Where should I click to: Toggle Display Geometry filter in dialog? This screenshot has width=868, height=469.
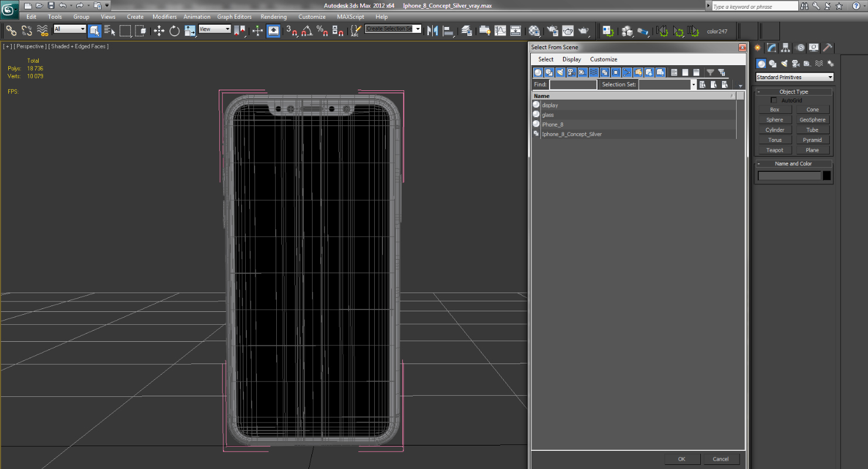click(538, 72)
